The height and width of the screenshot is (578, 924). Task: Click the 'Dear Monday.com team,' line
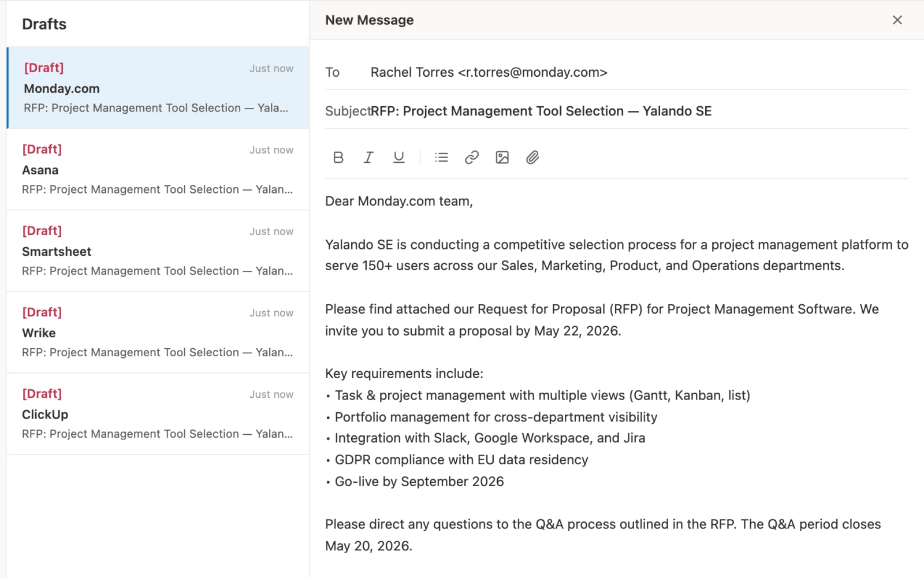(399, 201)
